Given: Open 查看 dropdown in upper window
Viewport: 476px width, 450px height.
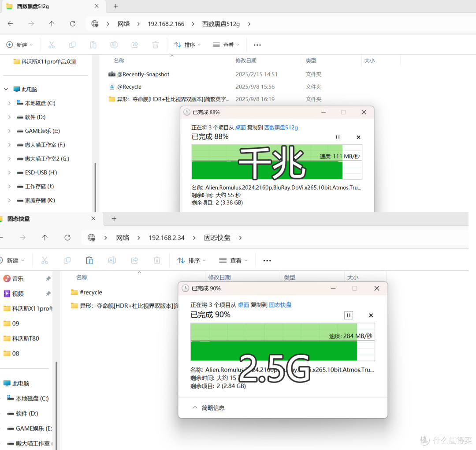Looking at the screenshot, I should pos(226,45).
